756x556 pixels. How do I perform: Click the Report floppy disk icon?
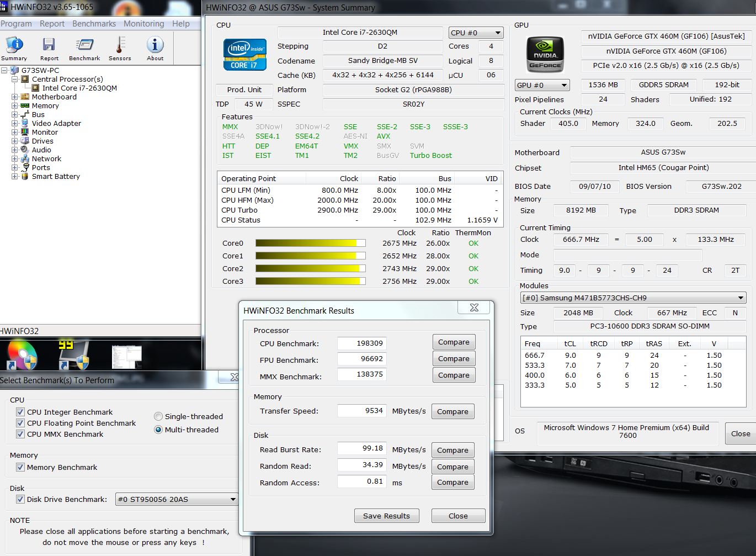[49, 45]
